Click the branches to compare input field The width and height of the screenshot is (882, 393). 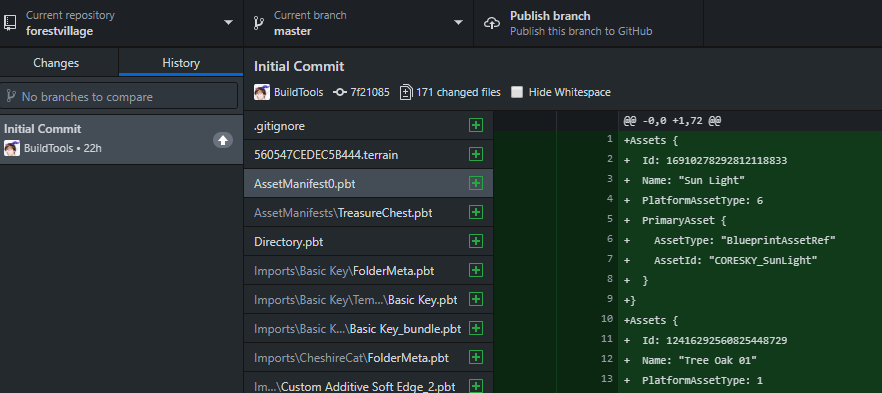(119, 96)
